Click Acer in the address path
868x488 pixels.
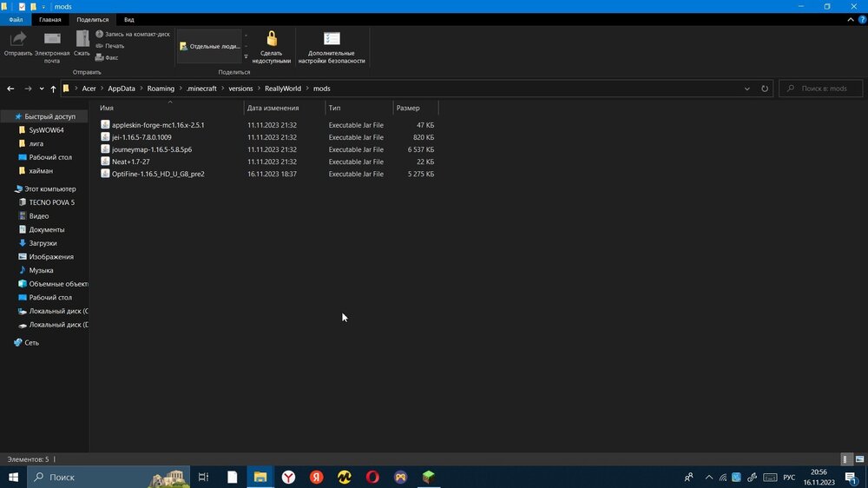click(x=89, y=89)
